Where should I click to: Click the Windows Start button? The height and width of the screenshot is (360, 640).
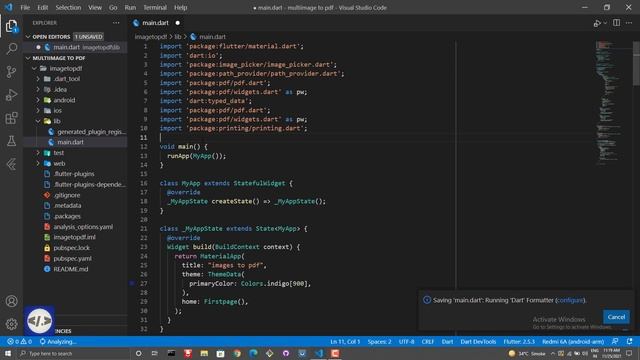point(8,353)
